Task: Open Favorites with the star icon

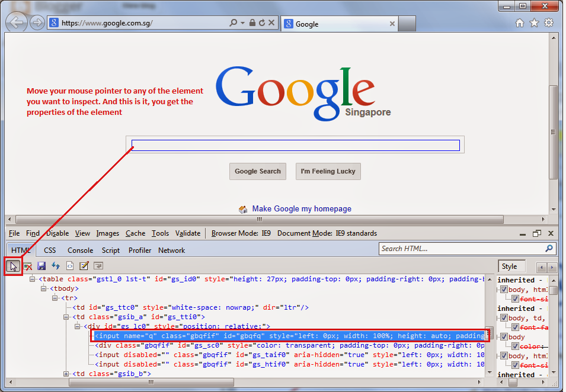Action: [x=533, y=22]
